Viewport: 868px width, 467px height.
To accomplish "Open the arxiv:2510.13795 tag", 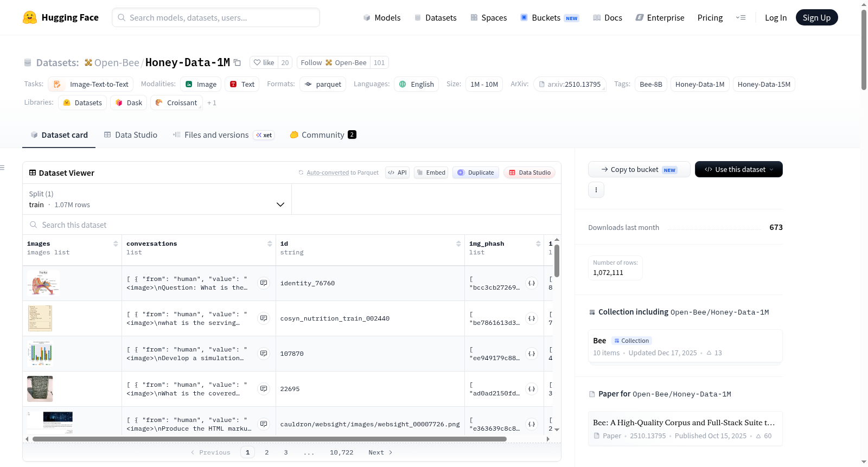I will [570, 84].
